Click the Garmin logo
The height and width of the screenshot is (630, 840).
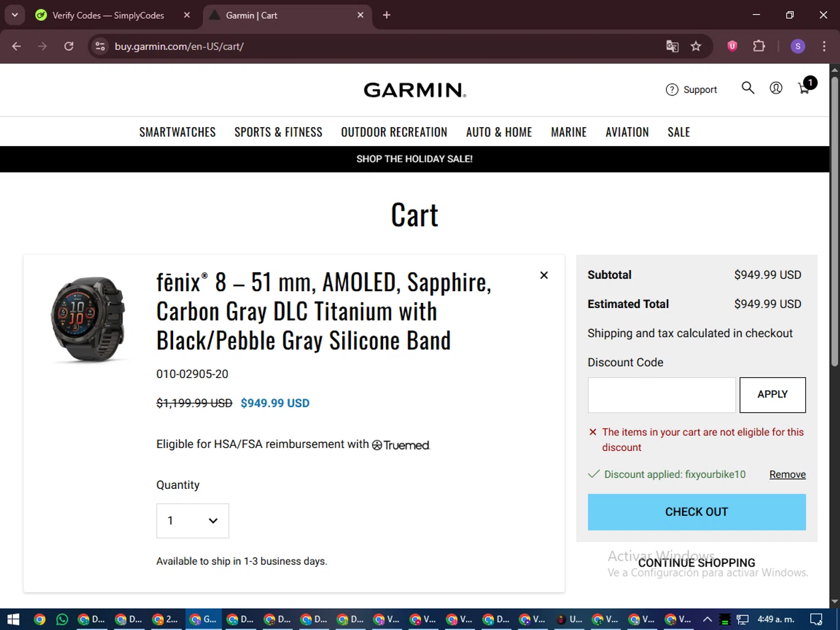pyautogui.click(x=414, y=90)
